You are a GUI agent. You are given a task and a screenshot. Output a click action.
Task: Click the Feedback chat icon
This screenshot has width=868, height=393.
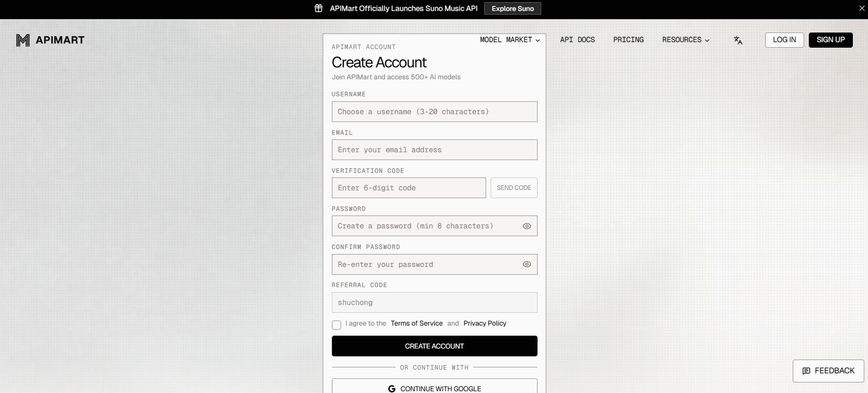[x=806, y=371]
